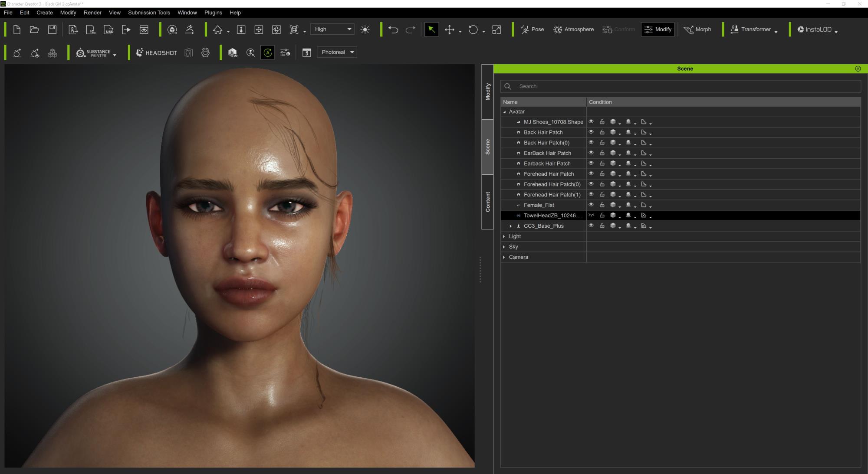The height and width of the screenshot is (474, 868).
Task: Toggle visibility of Forehead Hair Patch(1)
Action: click(591, 194)
